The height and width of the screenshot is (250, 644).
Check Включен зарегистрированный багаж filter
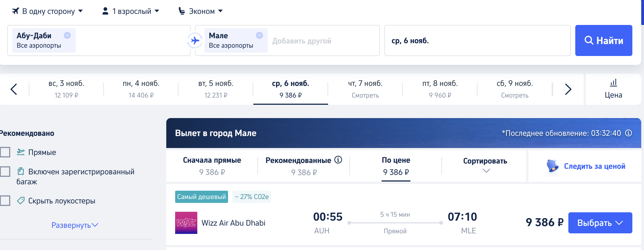pyautogui.click(x=5, y=172)
